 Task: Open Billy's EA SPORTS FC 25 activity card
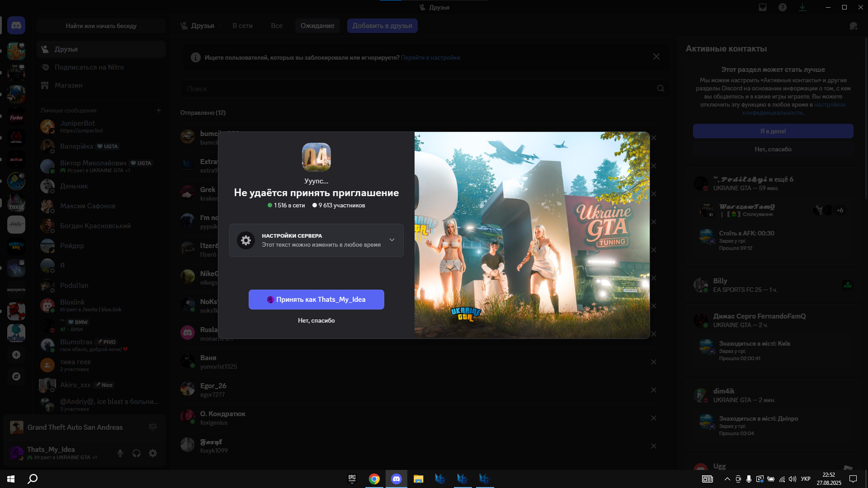pyautogui.click(x=773, y=285)
